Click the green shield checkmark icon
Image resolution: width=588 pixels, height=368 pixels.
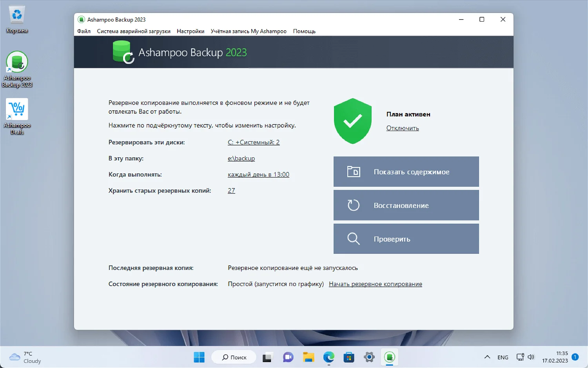click(353, 121)
